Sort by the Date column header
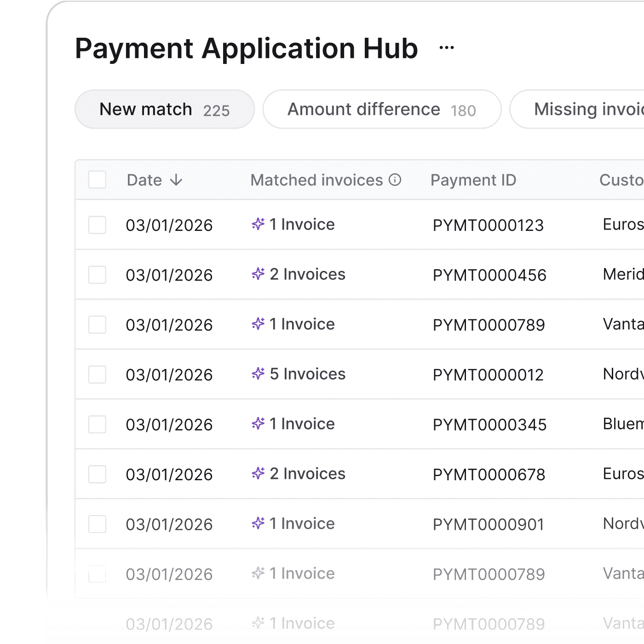Viewport: 644px width, 644px height. (x=144, y=180)
